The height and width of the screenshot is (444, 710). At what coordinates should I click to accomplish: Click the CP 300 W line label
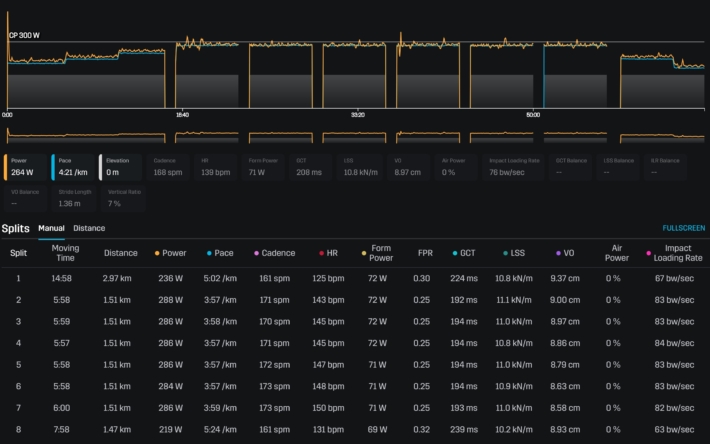25,35
